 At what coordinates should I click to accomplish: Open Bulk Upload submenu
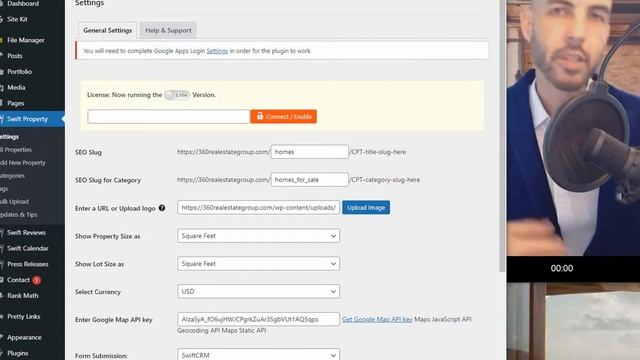coord(15,202)
